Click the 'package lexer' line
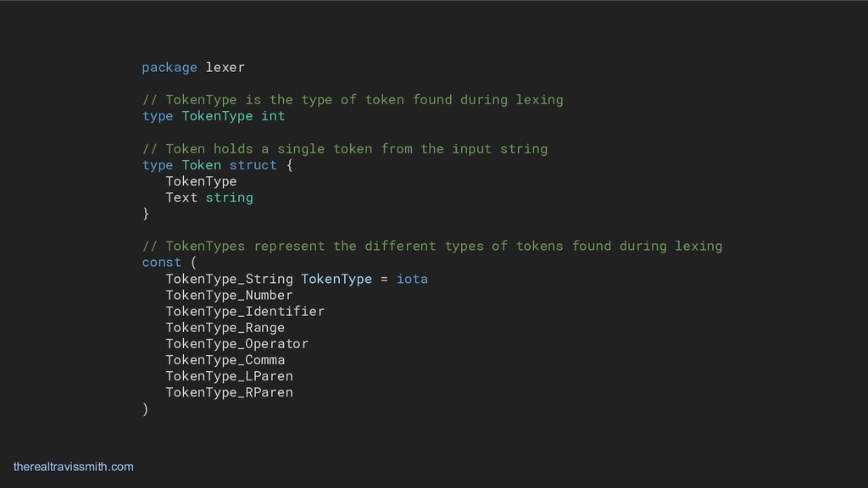 (x=193, y=68)
